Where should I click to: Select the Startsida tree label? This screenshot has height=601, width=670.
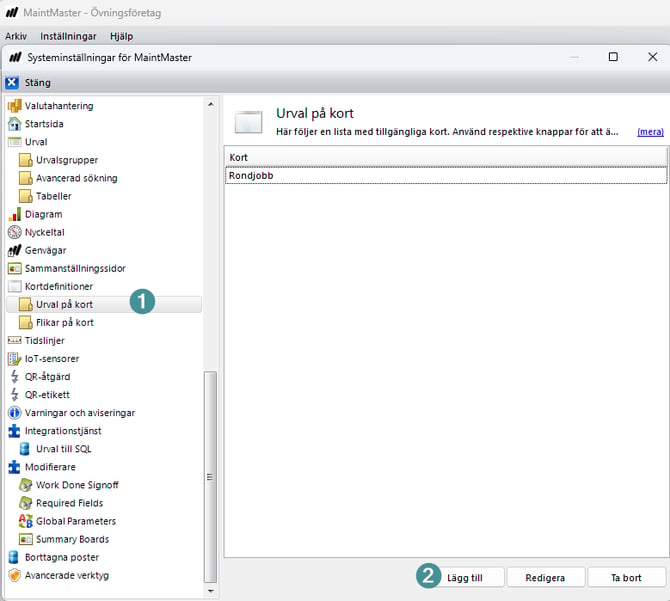44,124
